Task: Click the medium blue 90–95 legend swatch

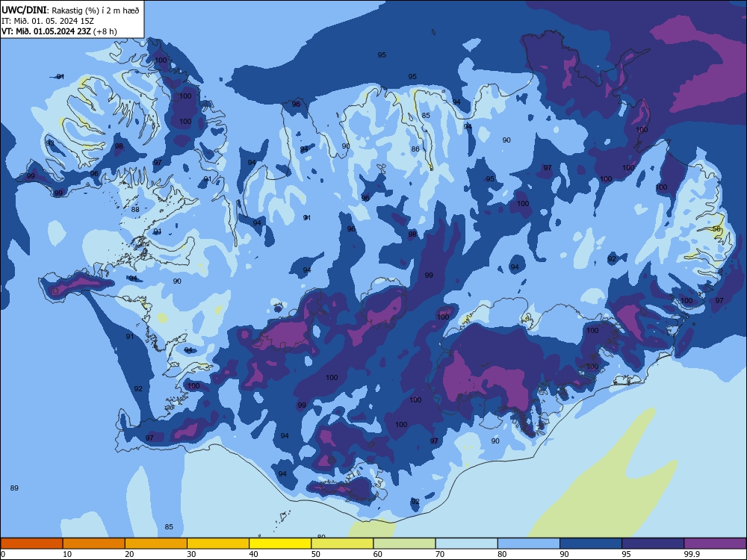Action: tap(591, 544)
